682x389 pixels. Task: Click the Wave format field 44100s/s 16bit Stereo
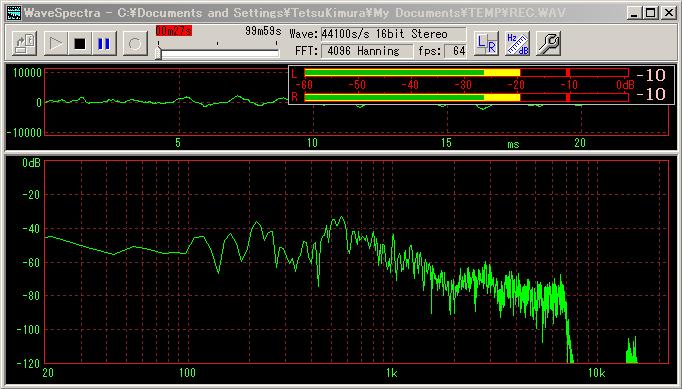point(393,34)
